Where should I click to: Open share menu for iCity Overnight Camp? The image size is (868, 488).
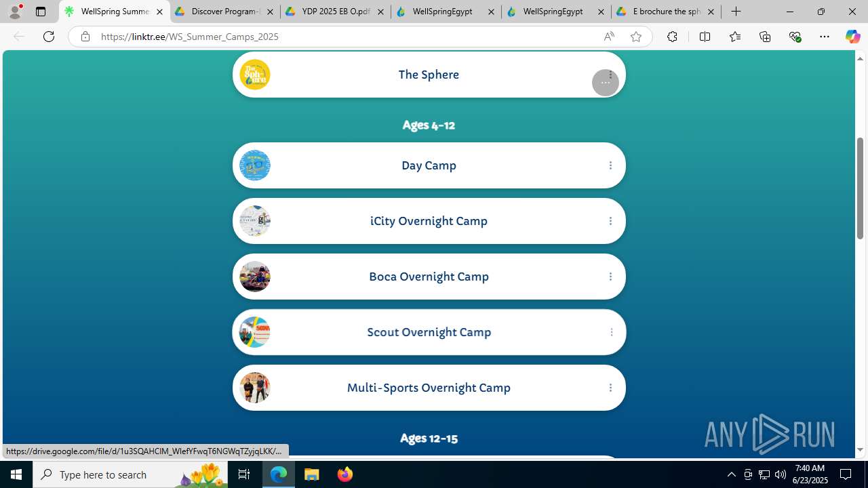click(x=610, y=221)
